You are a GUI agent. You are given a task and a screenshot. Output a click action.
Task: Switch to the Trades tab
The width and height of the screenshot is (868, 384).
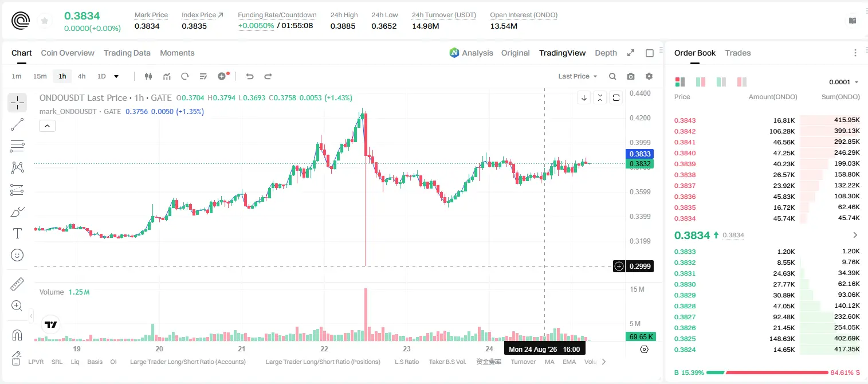click(737, 53)
